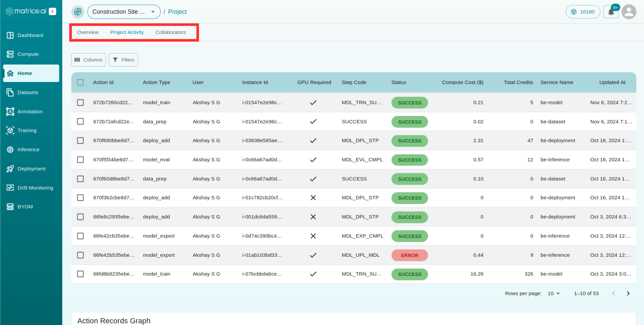Open Deployment section

(x=31, y=169)
